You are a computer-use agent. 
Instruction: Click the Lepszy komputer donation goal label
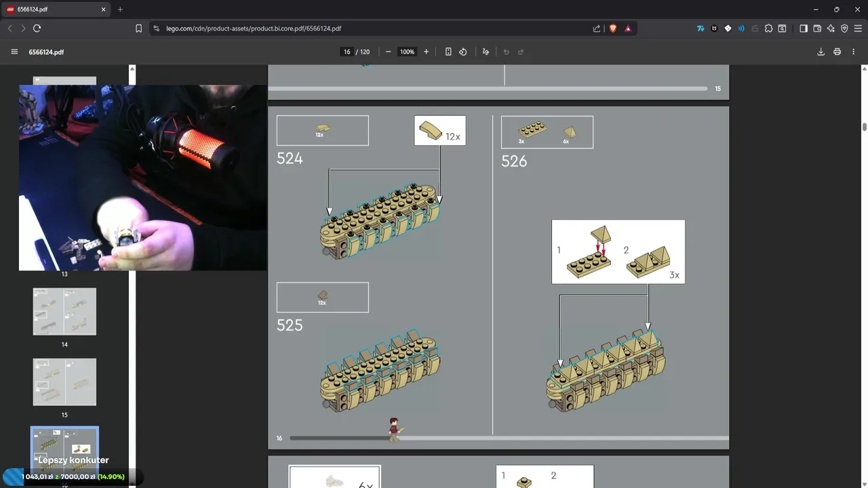[x=73, y=460]
